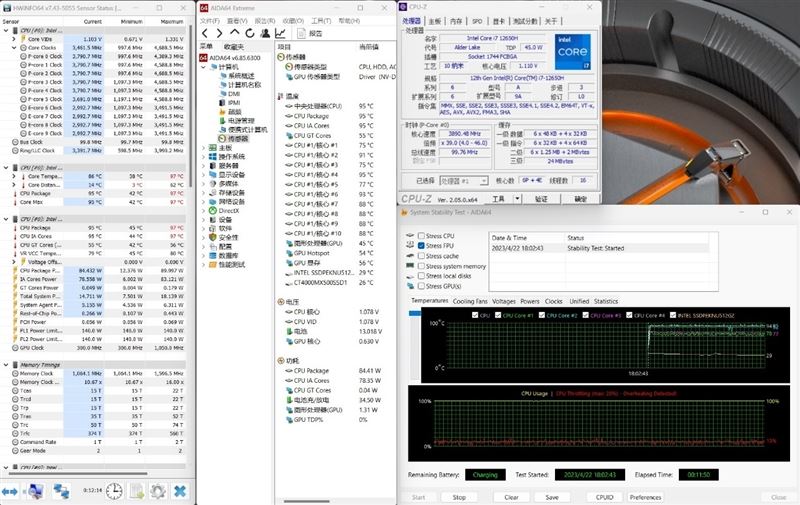Image resolution: width=800 pixels, height=505 pixels.
Task: Click the AIDA64 refresh icon
Action: click(x=250, y=33)
